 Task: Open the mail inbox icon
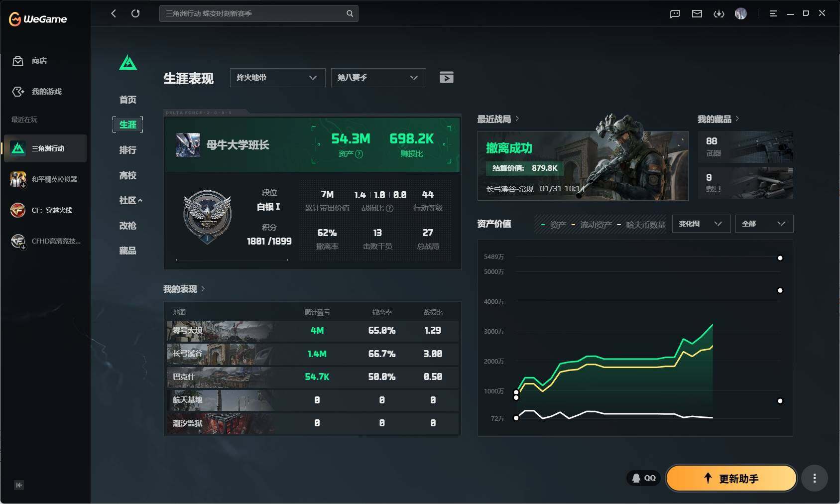[x=697, y=14]
